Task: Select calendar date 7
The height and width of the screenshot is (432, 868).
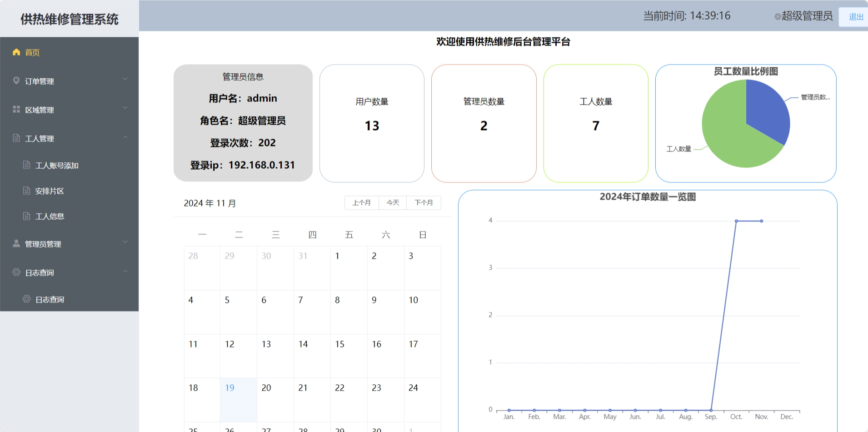Action: coord(312,312)
